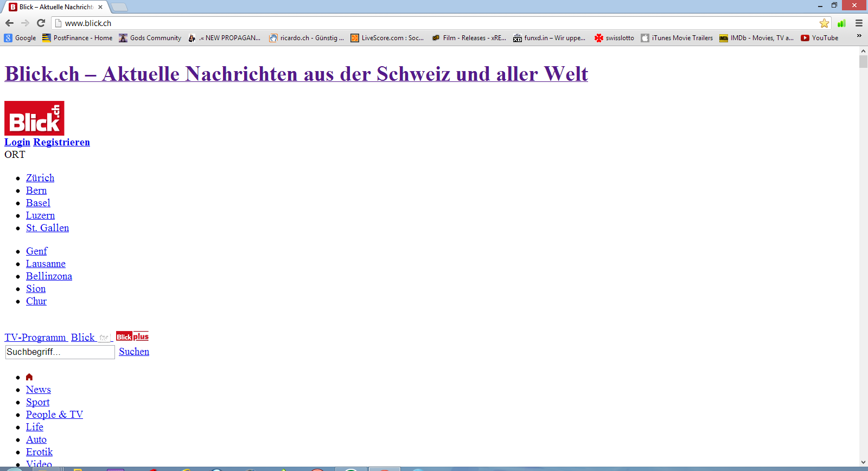Click the Suchen link
The image size is (868, 471).
pyautogui.click(x=134, y=352)
